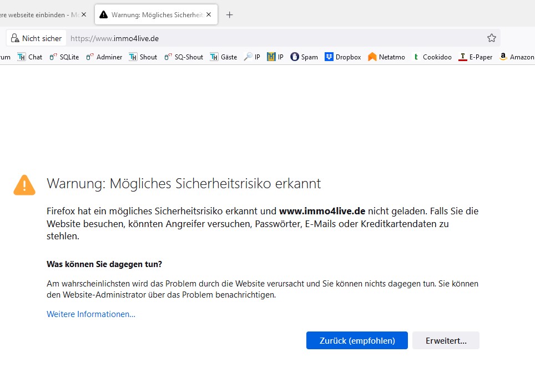Expand advanced options with 'Erweitert...' button
The height and width of the screenshot is (392, 535).
[446, 341]
